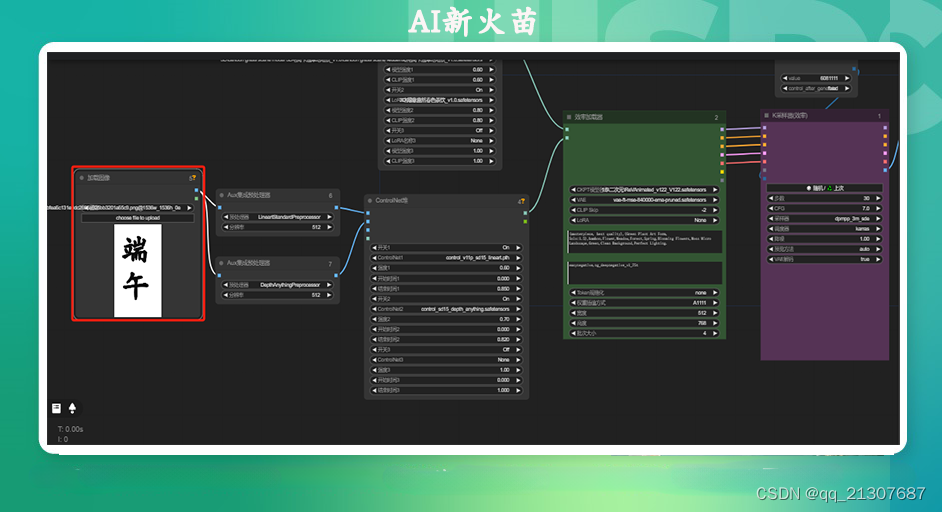
Task: Click the 端午 calligraphy image preview
Action: [x=138, y=270]
